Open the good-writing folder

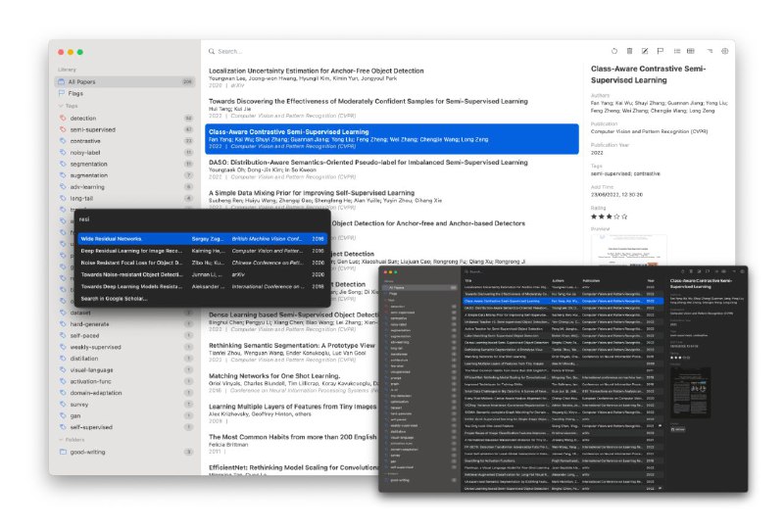[88, 452]
